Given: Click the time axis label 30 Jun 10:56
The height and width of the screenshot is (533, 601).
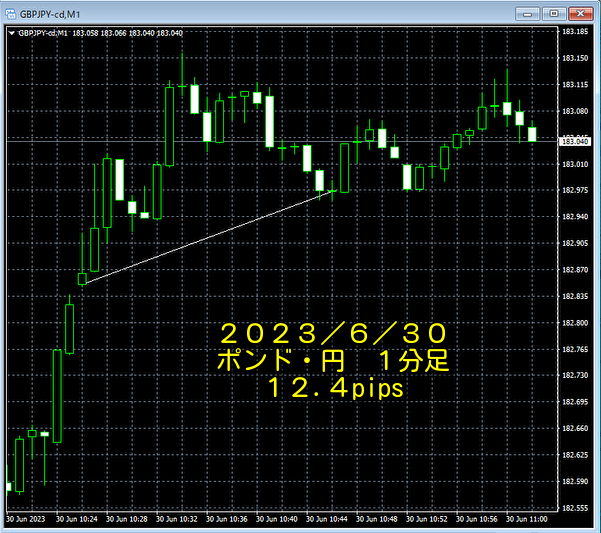Looking at the screenshot, I should pyautogui.click(x=476, y=519).
